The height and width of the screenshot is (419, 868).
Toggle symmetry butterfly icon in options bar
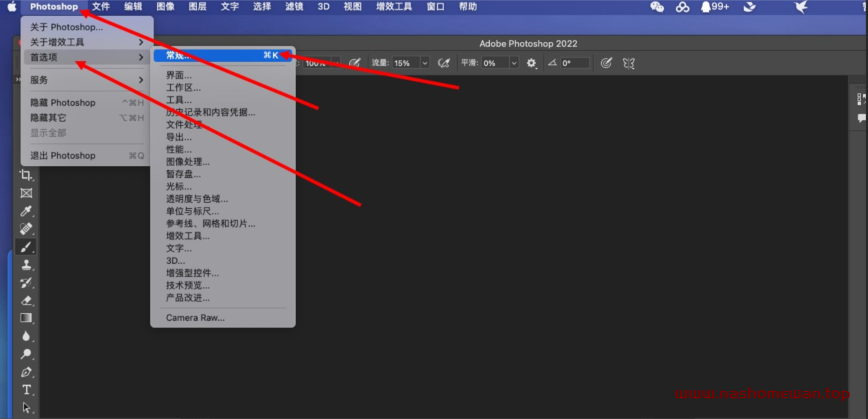628,63
